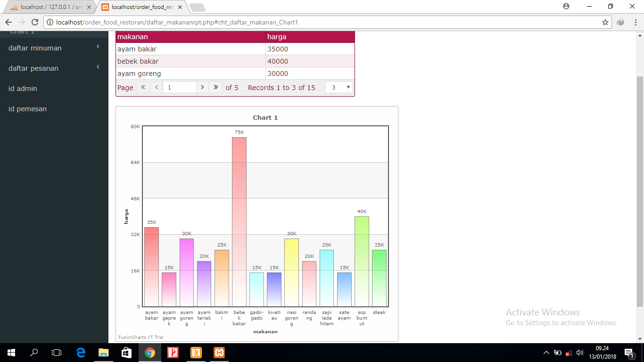644x362 pixels.
Task: Go to previous page of records
Action: click(157, 87)
